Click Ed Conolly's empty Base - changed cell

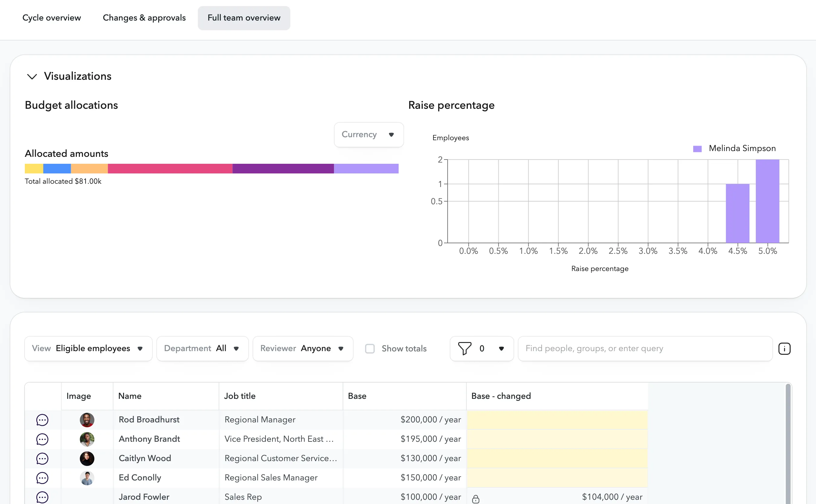557,478
